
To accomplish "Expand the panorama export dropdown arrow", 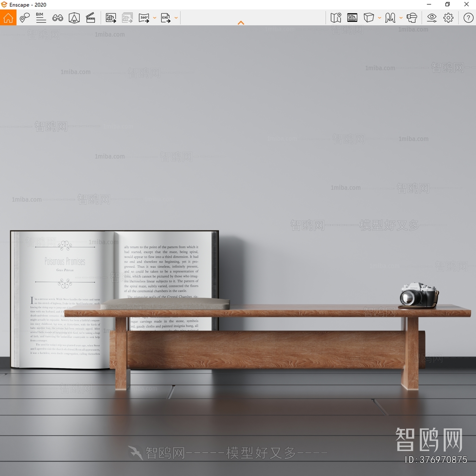I will [x=155, y=18].
